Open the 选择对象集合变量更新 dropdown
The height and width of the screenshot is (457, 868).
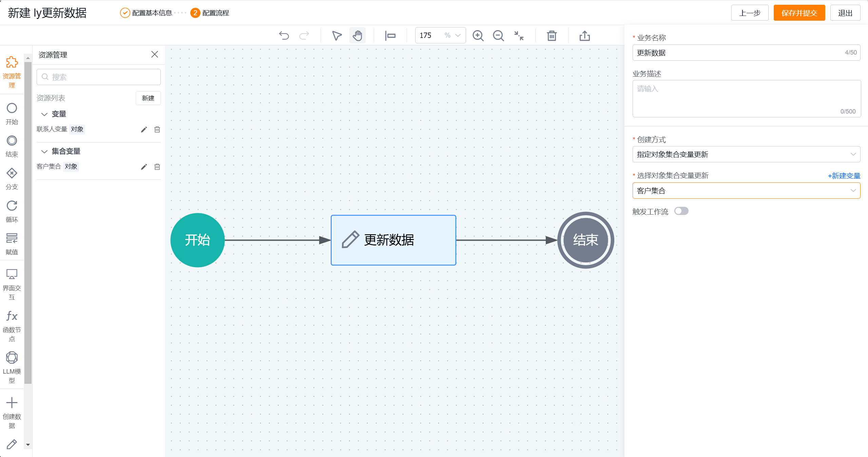[746, 191]
